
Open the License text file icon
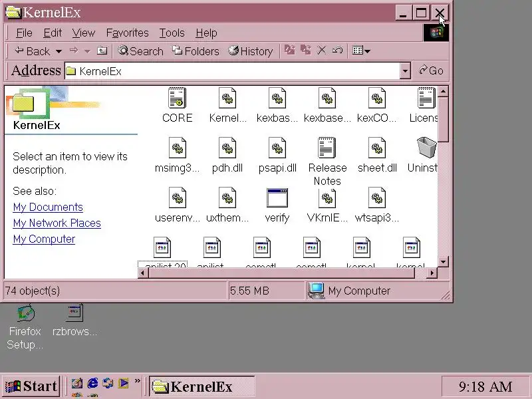pyautogui.click(x=426, y=98)
